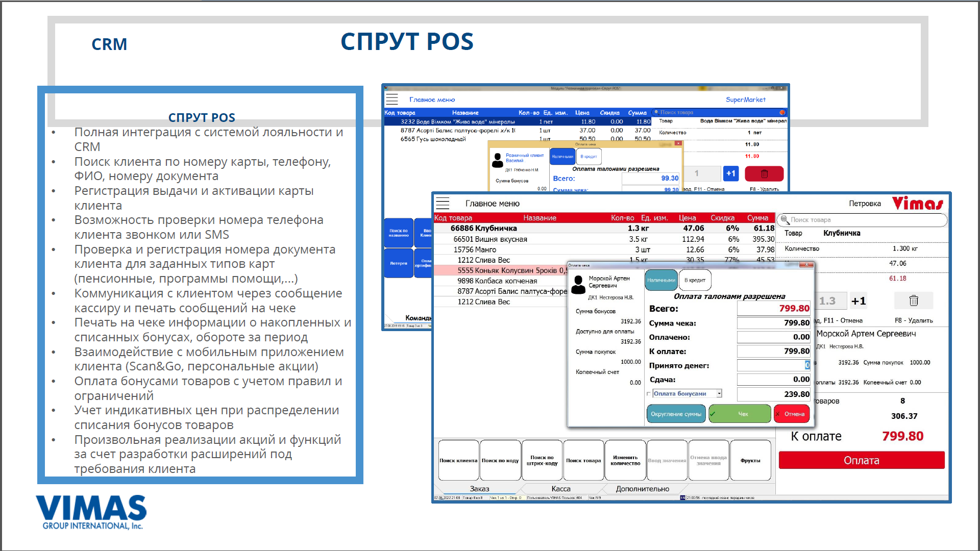Open the SuperMarket window's hamburger menu
Viewport: 980px width, 551px height.
coord(391,99)
